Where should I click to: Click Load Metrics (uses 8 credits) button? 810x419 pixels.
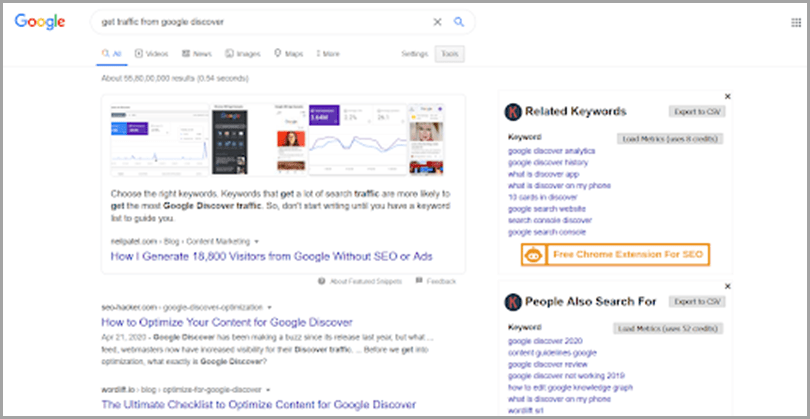(x=670, y=138)
